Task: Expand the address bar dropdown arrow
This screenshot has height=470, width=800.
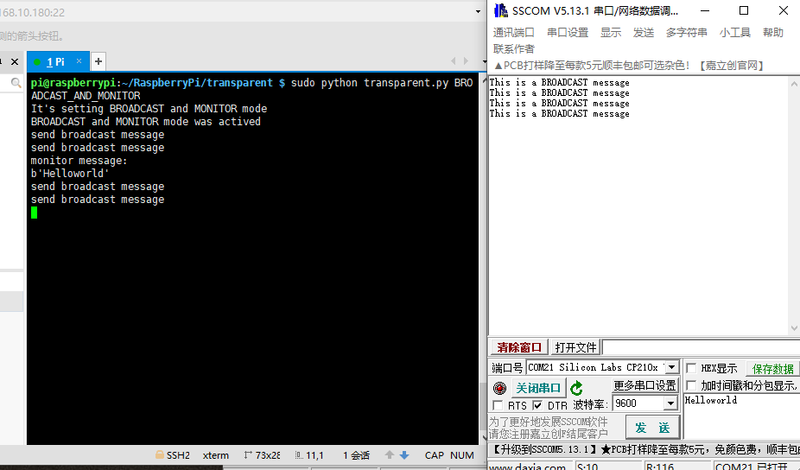Action: click(x=478, y=11)
